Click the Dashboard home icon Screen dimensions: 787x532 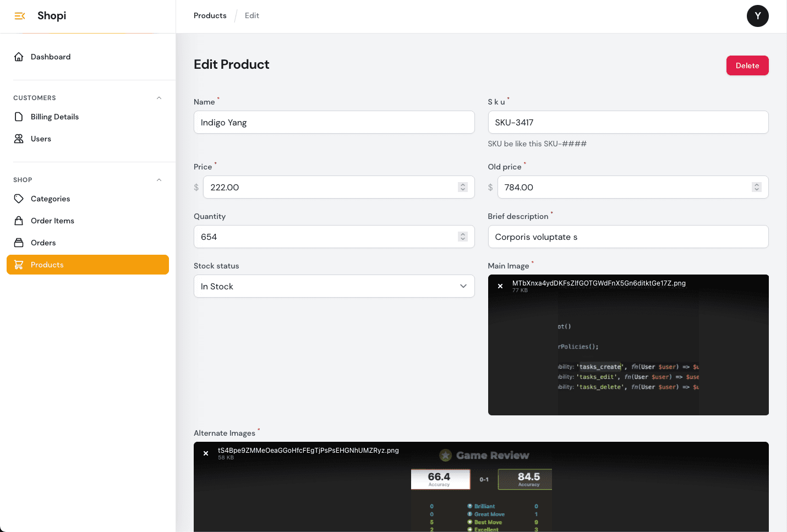19,57
